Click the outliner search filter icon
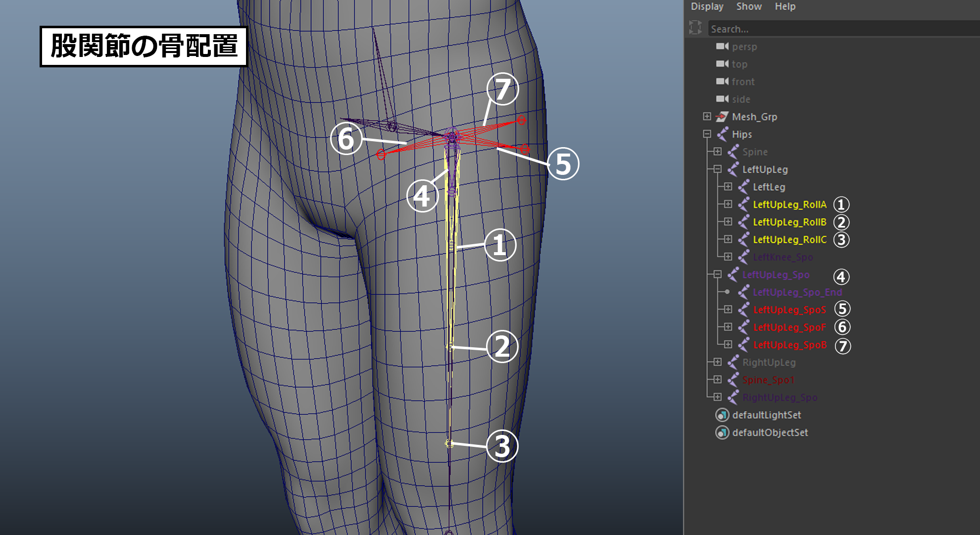Image resolution: width=980 pixels, height=535 pixels. (695, 28)
